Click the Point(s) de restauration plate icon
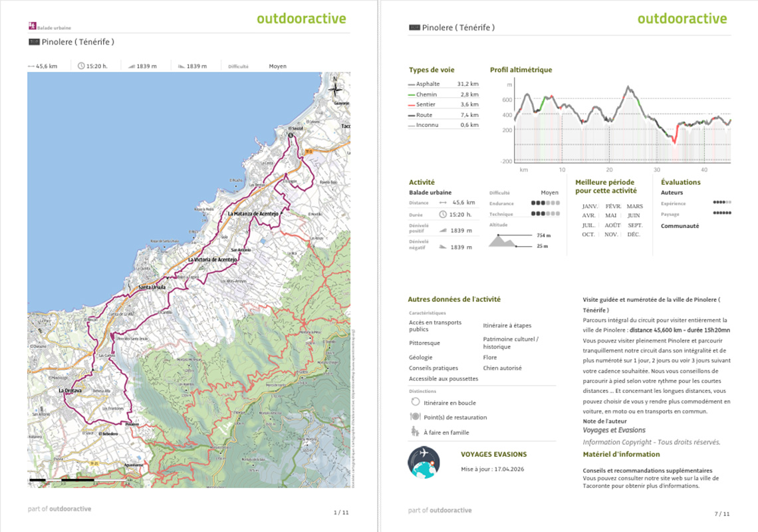This screenshot has width=758, height=532. (x=416, y=416)
